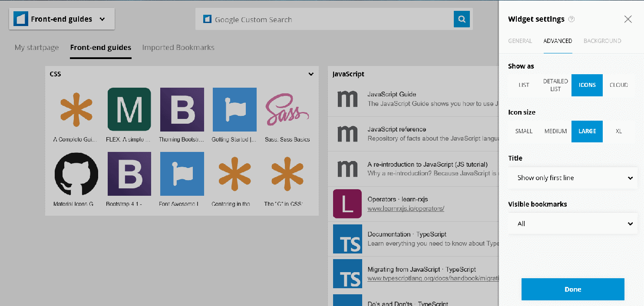Image resolution: width=644 pixels, height=306 pixels.
Task: Open the Sass Basics bookmark icon
Action: coord(287,109)
